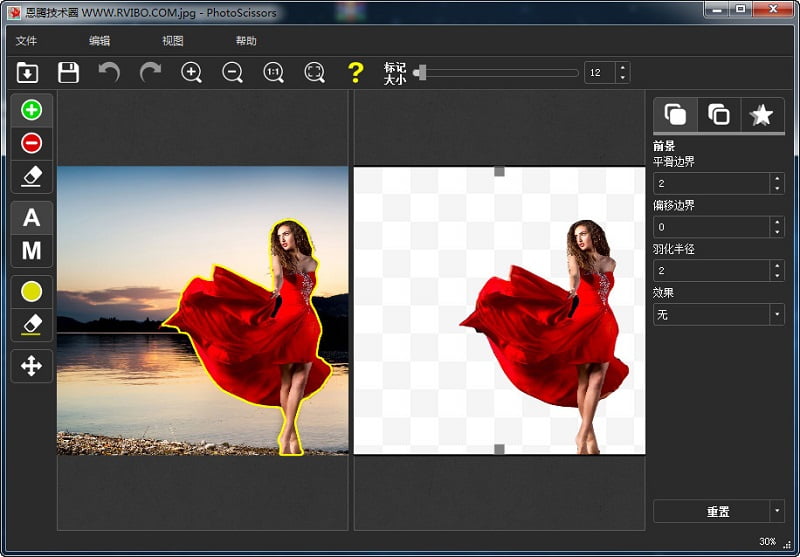This screenshot has width=800, height=557.
Task: Select the marker eraser tool
Action: (32, 177)
